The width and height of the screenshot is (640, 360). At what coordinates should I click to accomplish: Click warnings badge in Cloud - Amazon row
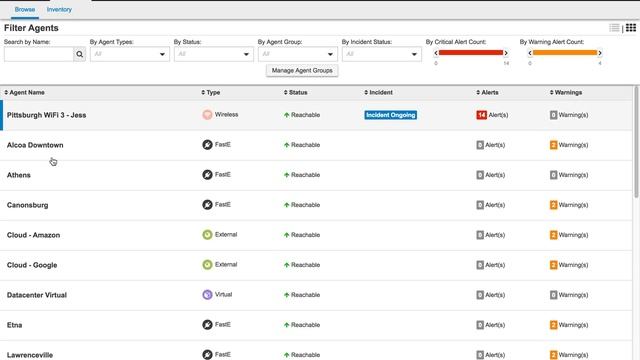pyautogui.click(x=553, y=235)
